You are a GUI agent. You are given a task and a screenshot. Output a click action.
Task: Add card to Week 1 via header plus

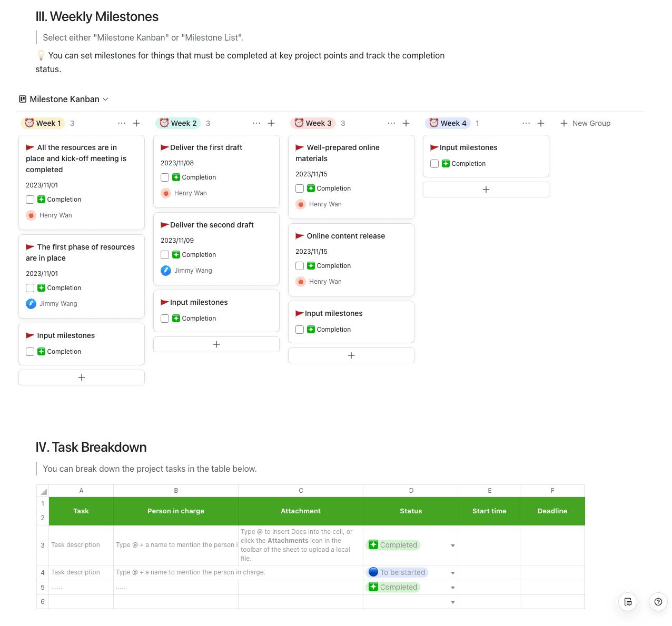pos(136,123)
